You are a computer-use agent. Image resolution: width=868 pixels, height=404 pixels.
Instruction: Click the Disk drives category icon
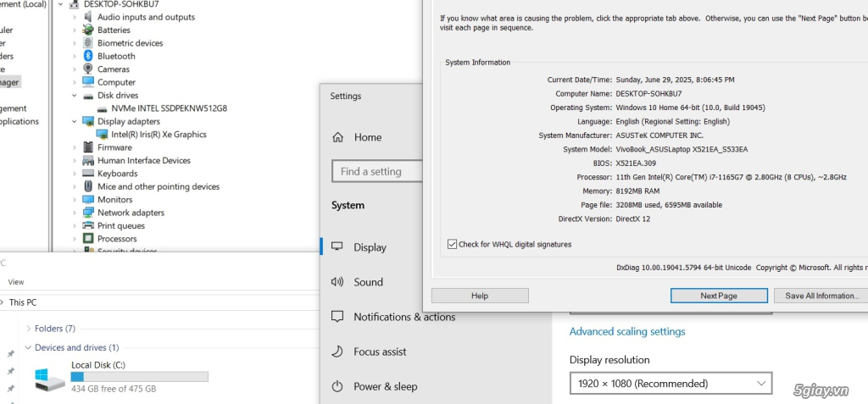88,95
